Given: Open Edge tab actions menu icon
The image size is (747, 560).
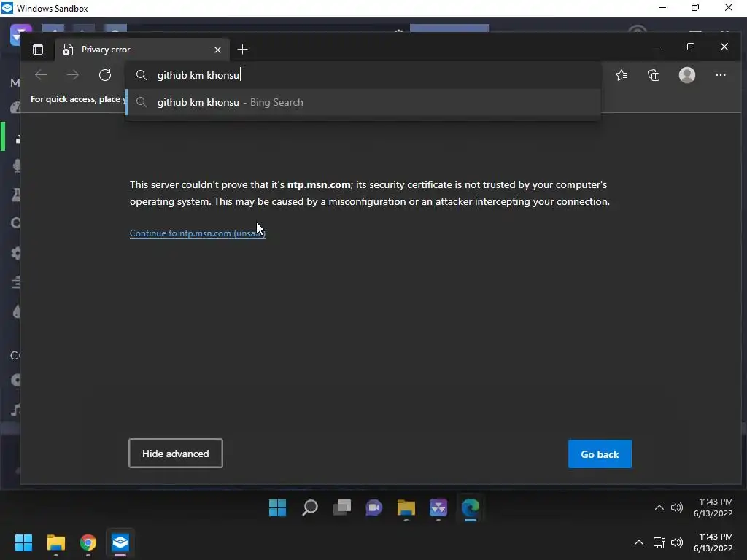Looking at the screenshot, I should (x=38, y=50).
